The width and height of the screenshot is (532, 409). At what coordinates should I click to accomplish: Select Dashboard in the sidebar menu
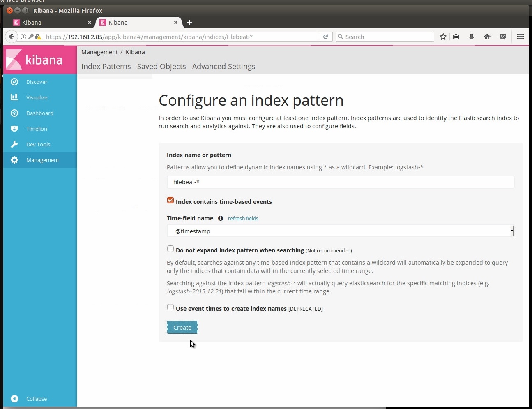point(40,113)
